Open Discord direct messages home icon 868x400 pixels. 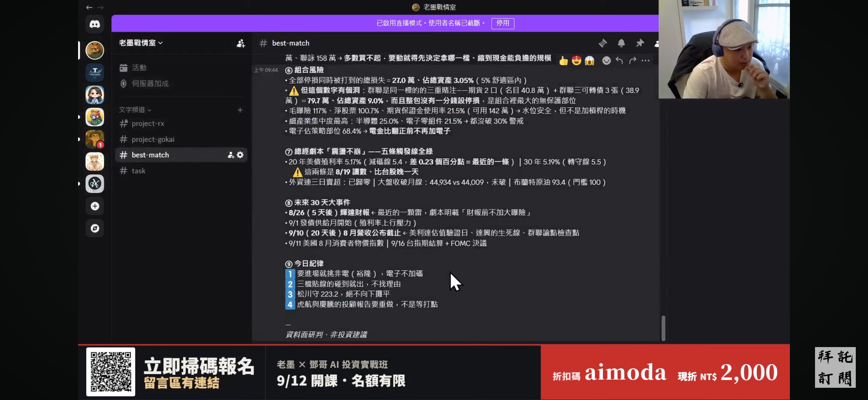[x=95, y=24]
